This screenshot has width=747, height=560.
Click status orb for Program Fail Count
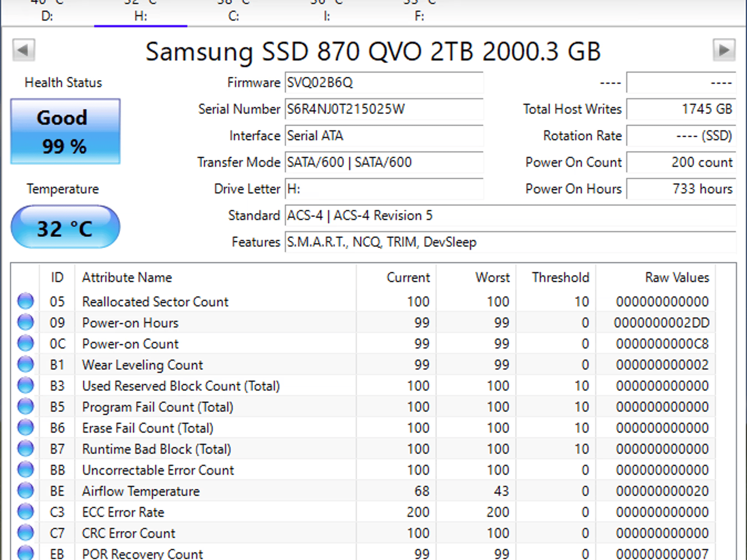26,407
